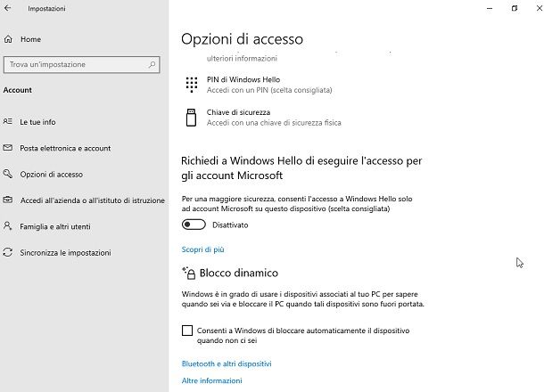This screenshot has width=544, height=392.
Task: Click the key icon for Opzioni di accesso
Action: point(8,174)
